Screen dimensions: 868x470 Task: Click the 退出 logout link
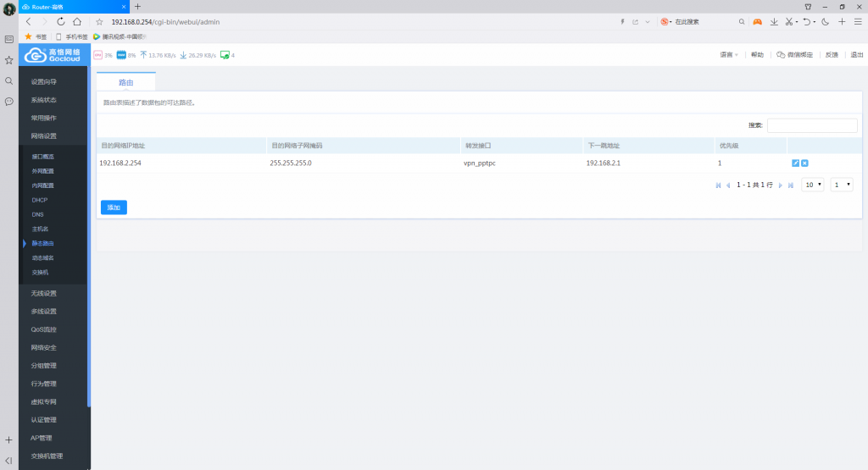(x=856, y=55)
